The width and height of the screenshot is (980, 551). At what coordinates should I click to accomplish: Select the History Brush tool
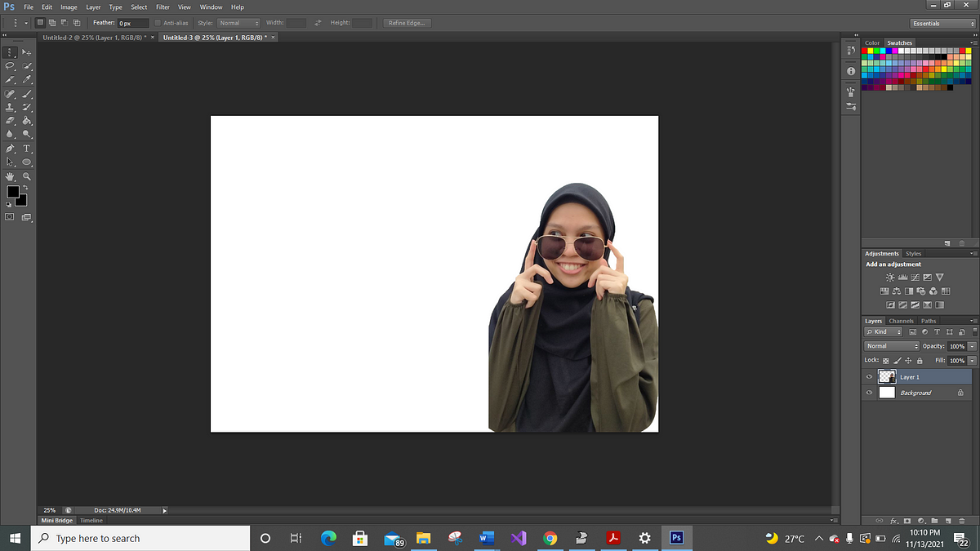point(27,107)
